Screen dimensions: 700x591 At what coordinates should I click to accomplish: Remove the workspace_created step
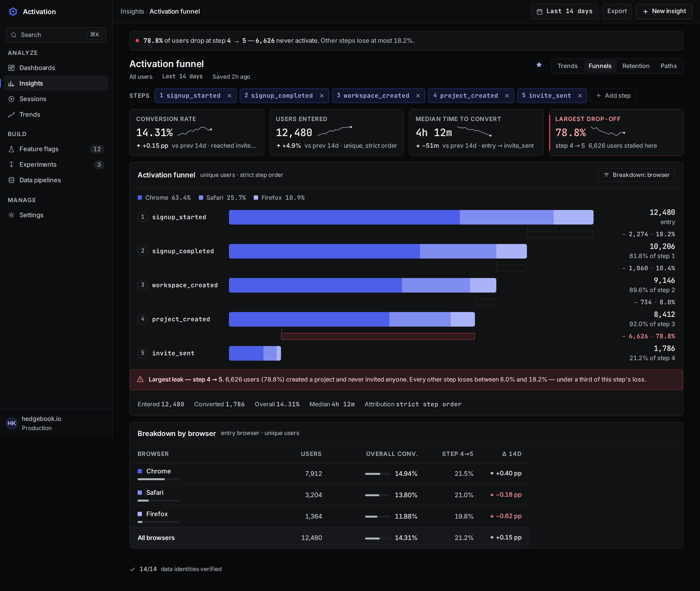click(418, 96)
